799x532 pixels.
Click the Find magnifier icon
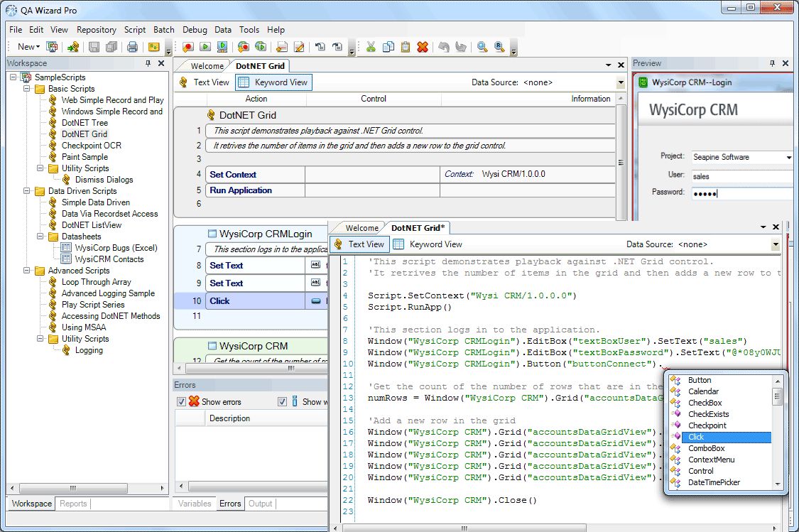482,47
